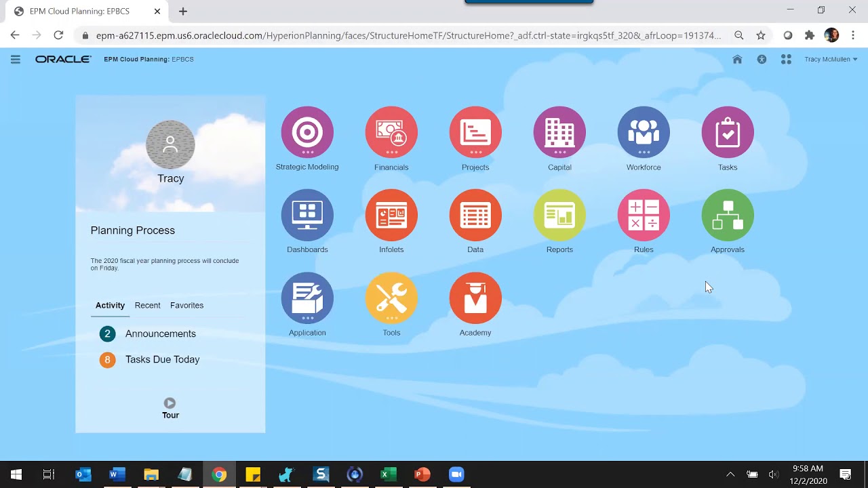Close the EPM Cloud Planning tab
The width and height of the screenshot is (868, 488).
click(157, 12)
